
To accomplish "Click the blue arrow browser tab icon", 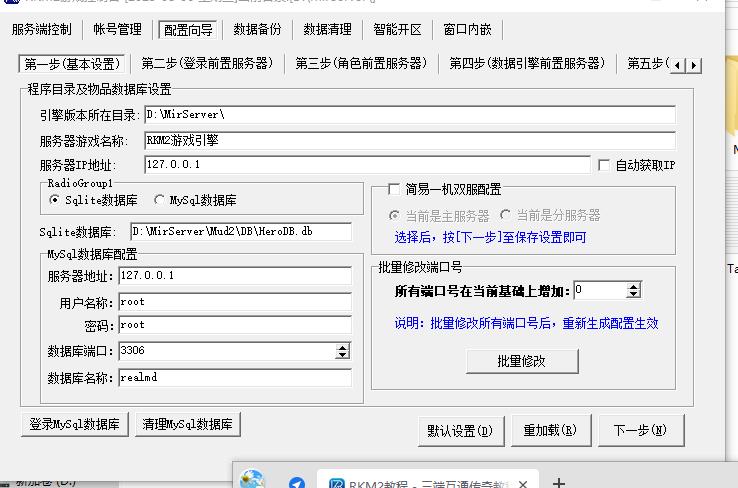I will click(x=297, y=483).
